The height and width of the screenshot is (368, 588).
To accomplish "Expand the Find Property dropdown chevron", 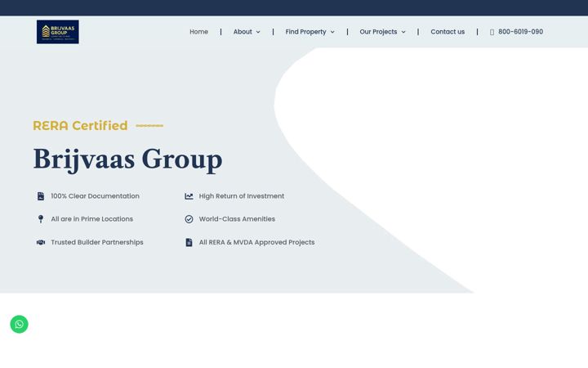I will 332,32.
